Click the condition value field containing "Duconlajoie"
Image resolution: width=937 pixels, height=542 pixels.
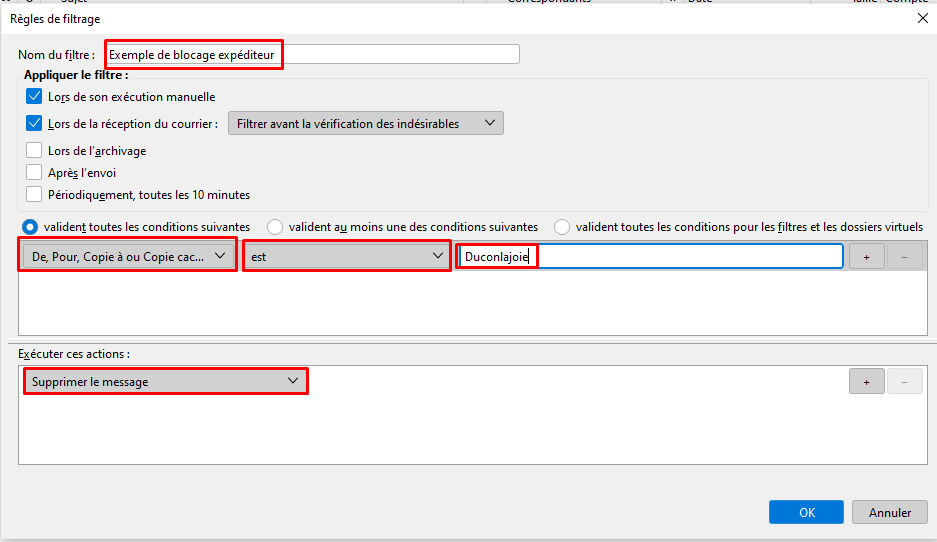[650, 256]
